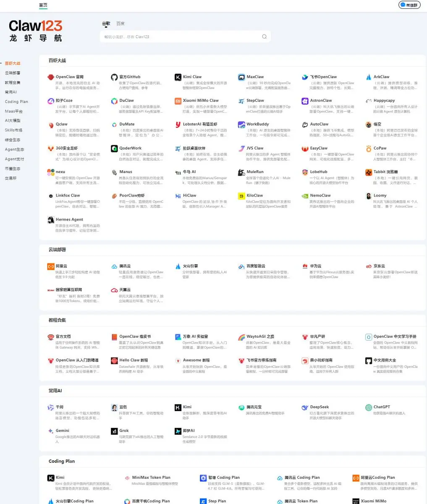This screenshot has height=504, width=427.
Task: Switch search engine to 百度 tab
Action: tap(121, 24)
